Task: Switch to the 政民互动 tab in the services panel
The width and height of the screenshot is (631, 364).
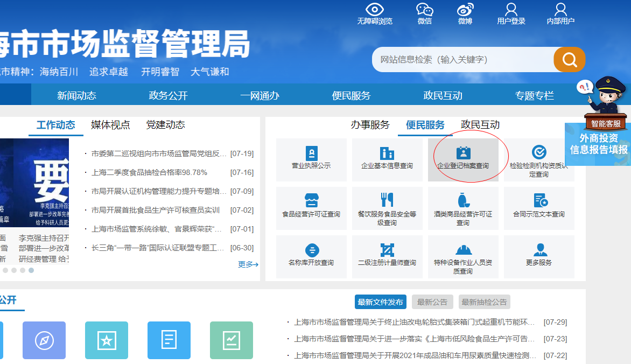Action: [480, 125]
